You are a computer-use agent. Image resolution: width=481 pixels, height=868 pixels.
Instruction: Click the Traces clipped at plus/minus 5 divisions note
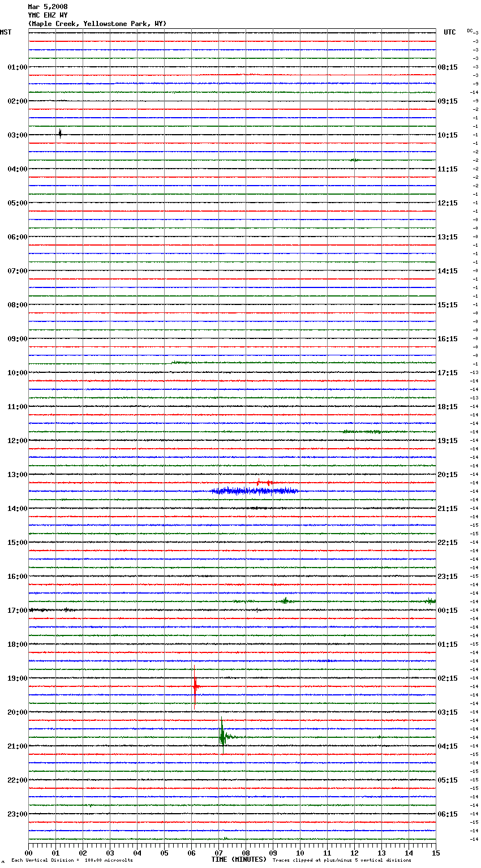pyautogui.click(x=342, y=860)
